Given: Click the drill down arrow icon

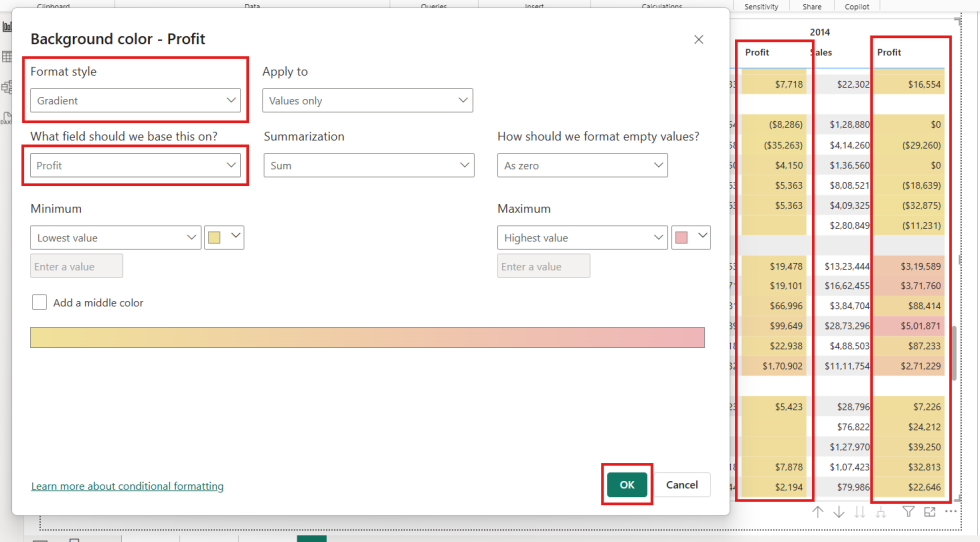Looking at the screenshot, I should pyautogui.click(x=839, y=512).
